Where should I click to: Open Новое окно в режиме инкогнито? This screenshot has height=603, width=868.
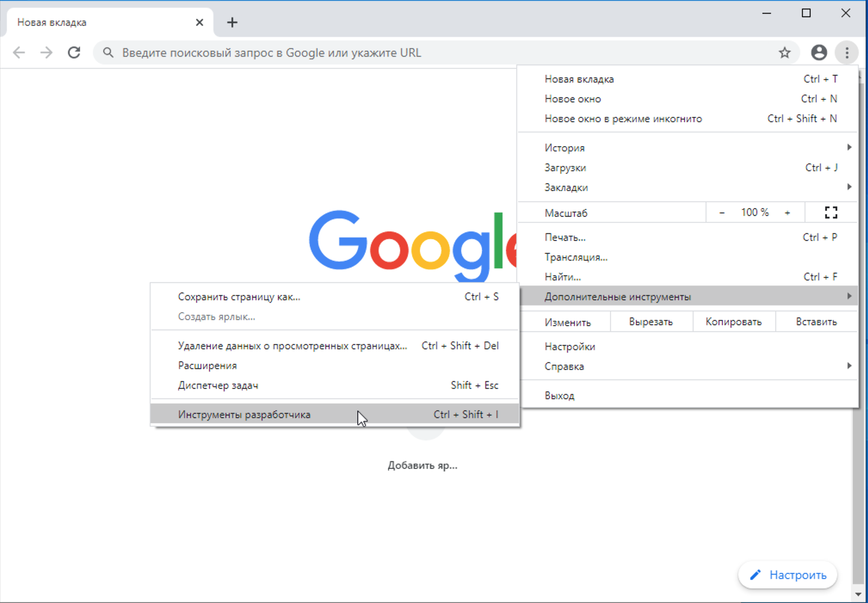pos(688,119)
